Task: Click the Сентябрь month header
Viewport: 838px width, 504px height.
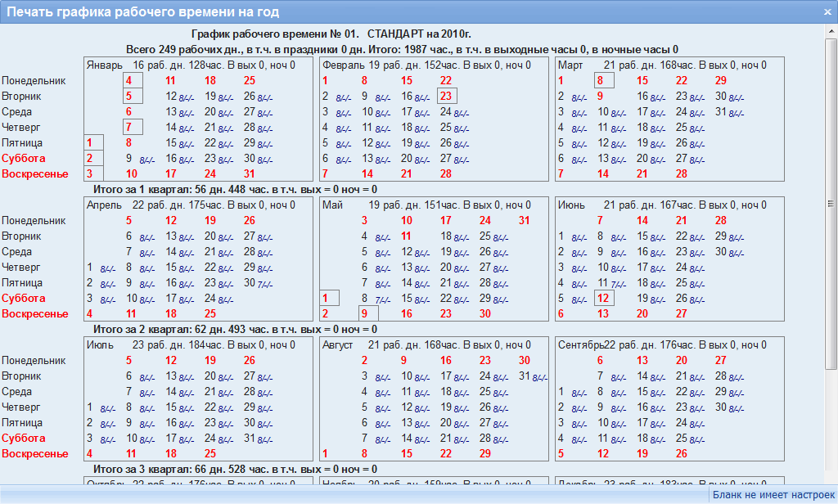Action: (x=581, y=345)
